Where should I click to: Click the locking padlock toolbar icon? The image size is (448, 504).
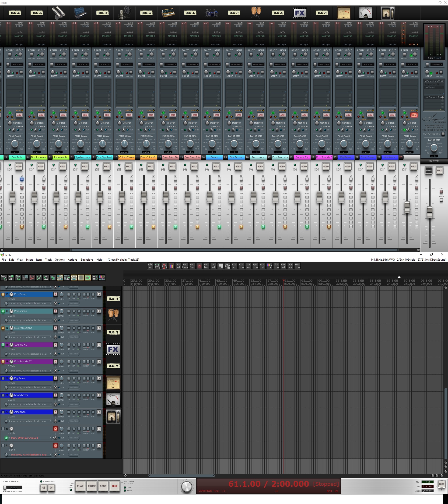point(95,278)
